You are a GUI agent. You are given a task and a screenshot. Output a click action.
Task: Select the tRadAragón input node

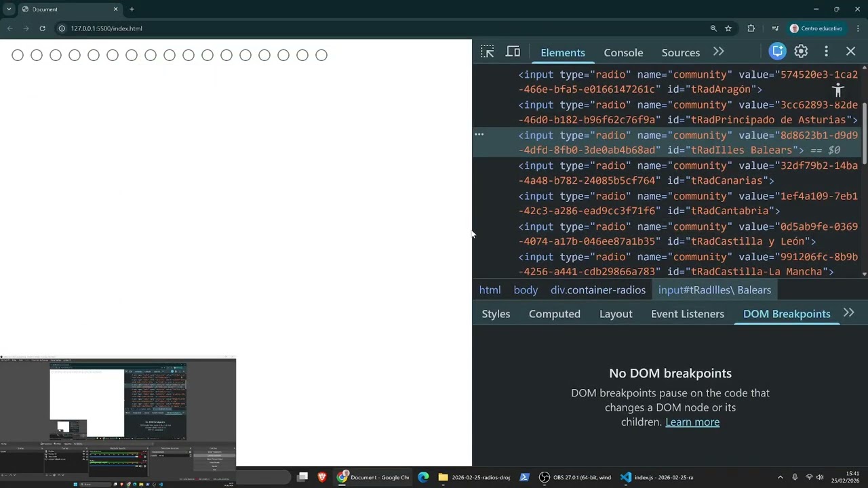(x=688, y=82)
